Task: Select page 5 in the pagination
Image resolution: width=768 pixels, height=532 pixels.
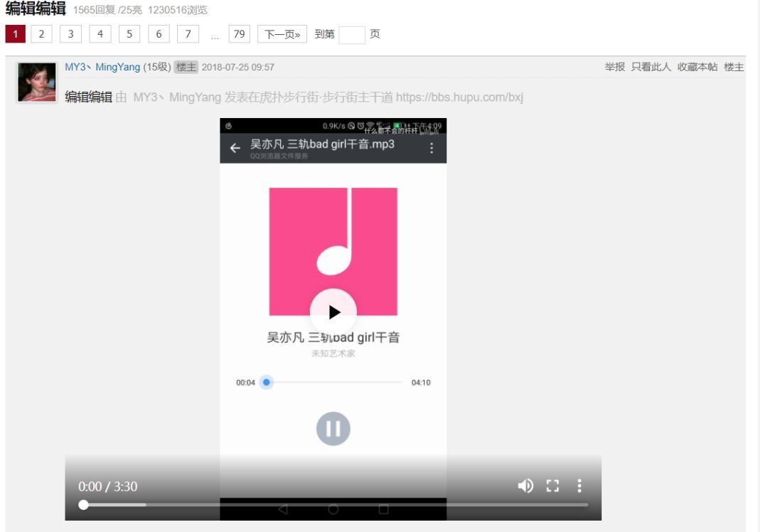Action: tap(129, 34)
